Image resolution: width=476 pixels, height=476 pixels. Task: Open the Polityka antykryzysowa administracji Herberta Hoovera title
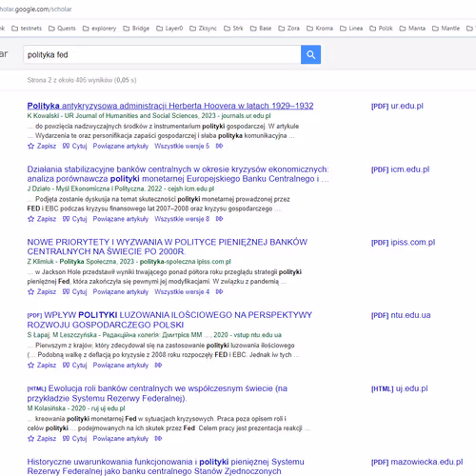coord(170,106)
